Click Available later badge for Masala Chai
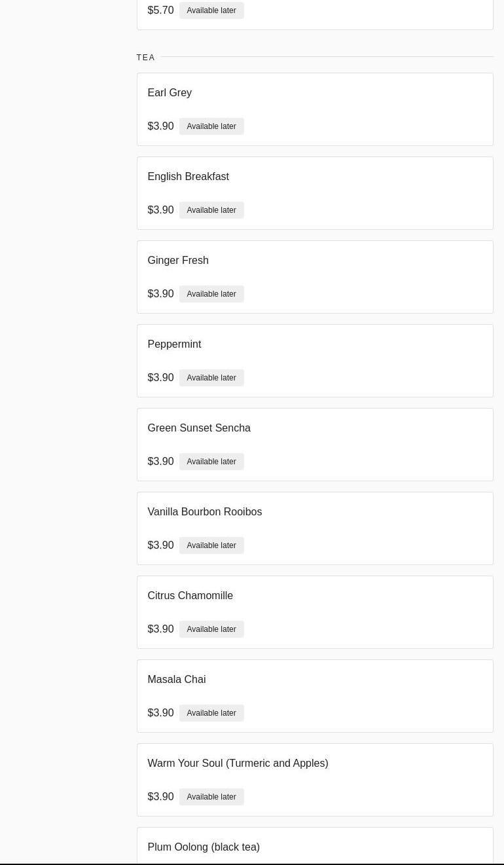504x865 pixels. (x=211, y=713)
